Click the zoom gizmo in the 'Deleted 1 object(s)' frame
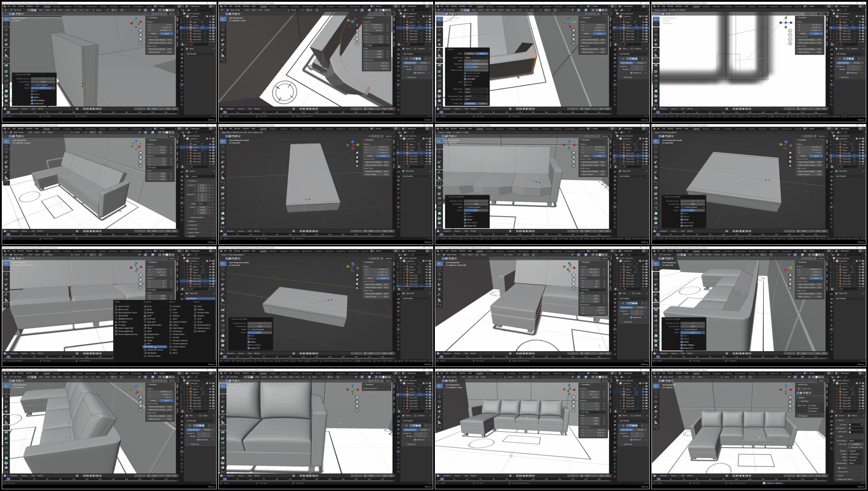This screenshot has width=868, height=491. pyautogui.click(x=790, y=398)
